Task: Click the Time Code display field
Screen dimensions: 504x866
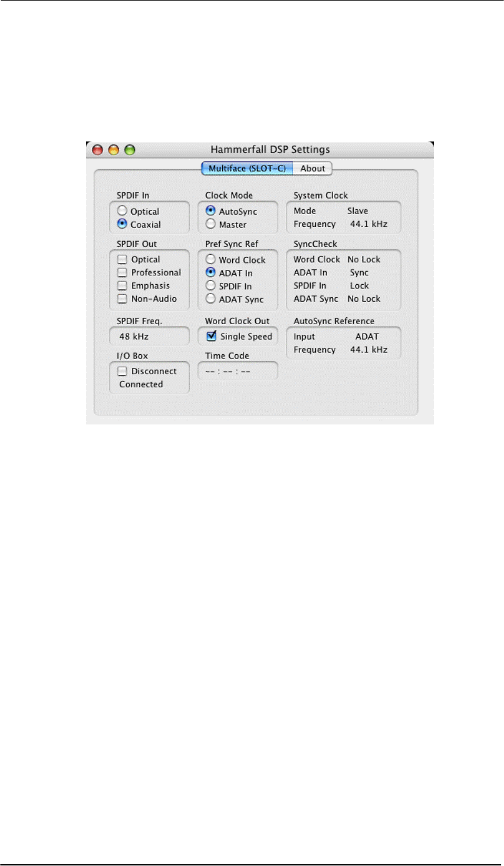Action: 238,371
